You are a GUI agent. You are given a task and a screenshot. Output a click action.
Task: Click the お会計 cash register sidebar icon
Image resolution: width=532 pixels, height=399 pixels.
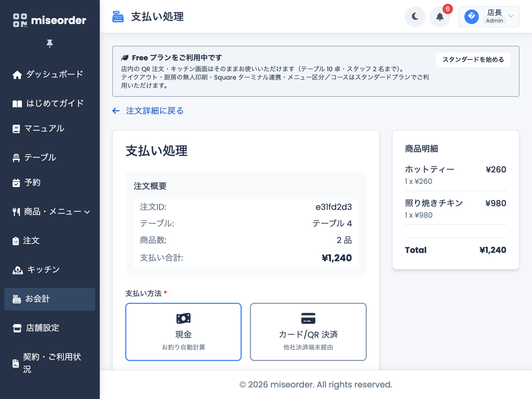tap(17, 299)
